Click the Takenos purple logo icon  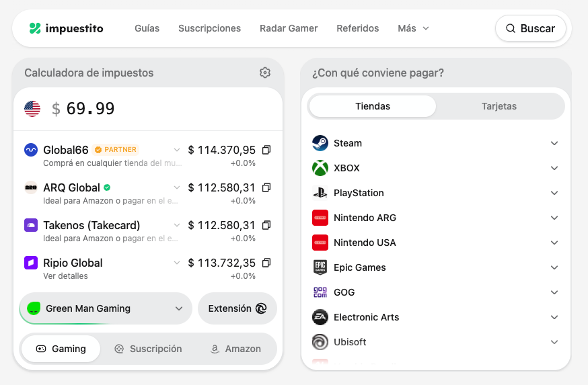(31, 225)
